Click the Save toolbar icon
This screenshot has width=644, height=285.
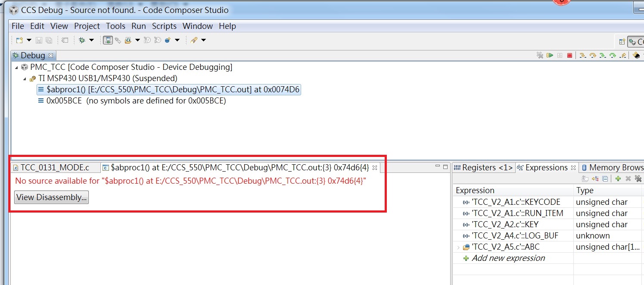point(39,40)
